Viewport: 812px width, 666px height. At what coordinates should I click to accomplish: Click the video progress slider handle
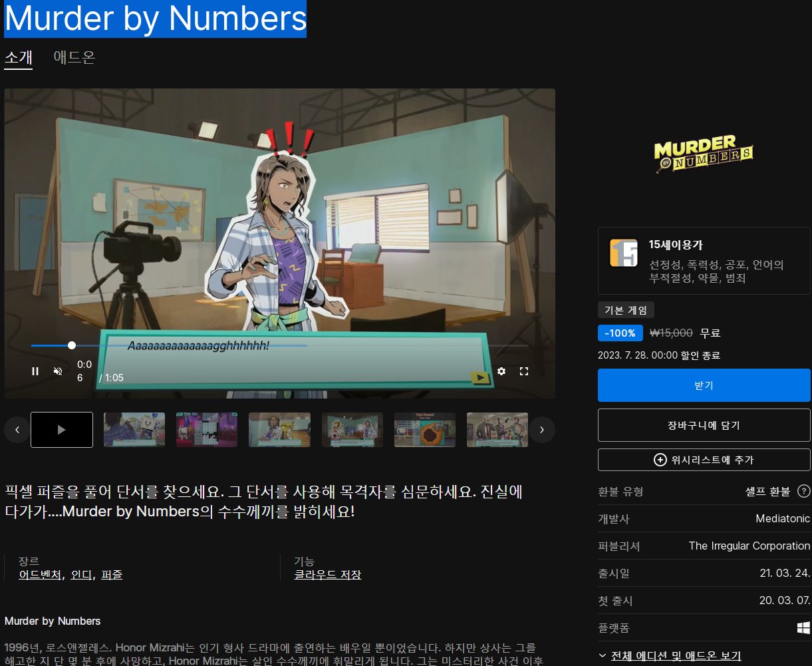(72, 345)
